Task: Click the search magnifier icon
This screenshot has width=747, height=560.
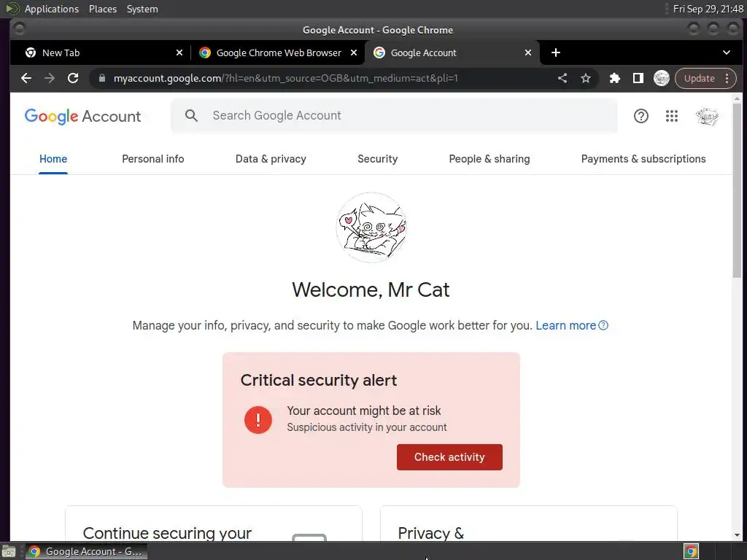Action: point(192,115)
